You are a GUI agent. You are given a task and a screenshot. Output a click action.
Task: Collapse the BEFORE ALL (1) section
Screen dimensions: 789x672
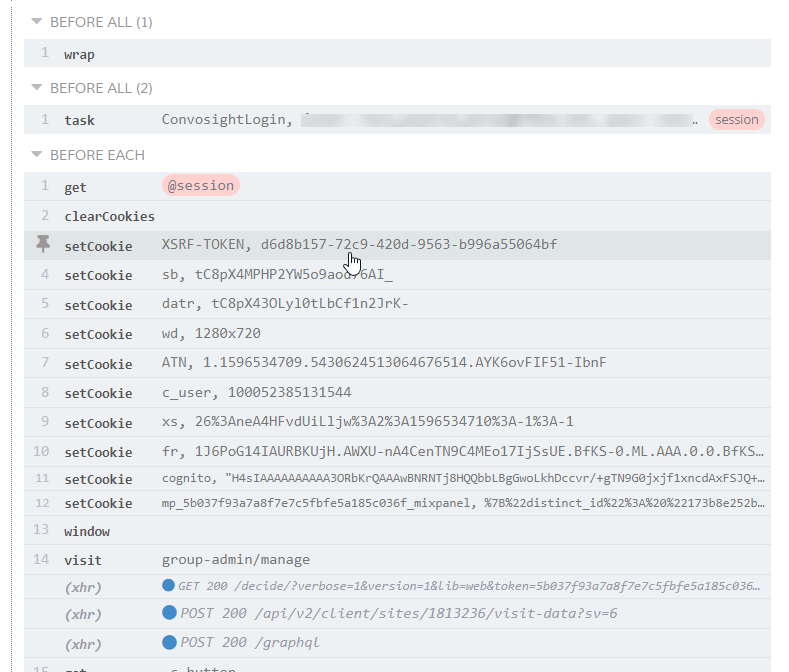(37, 21)
